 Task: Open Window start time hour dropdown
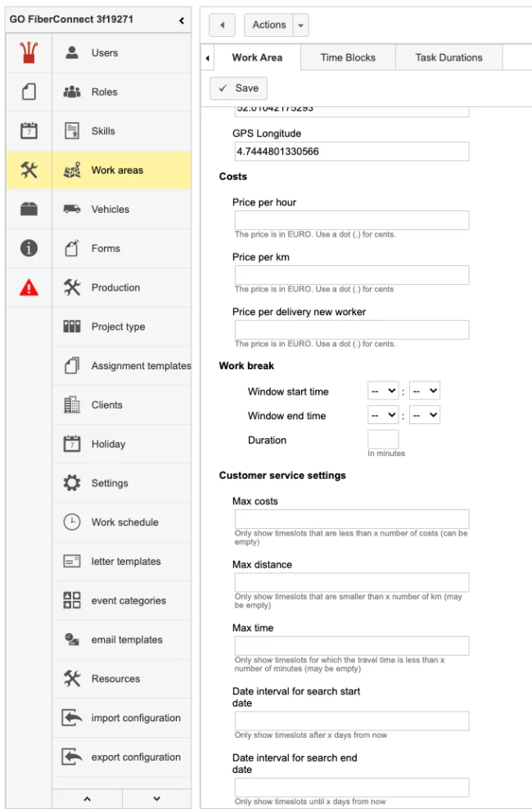(383, 391)
